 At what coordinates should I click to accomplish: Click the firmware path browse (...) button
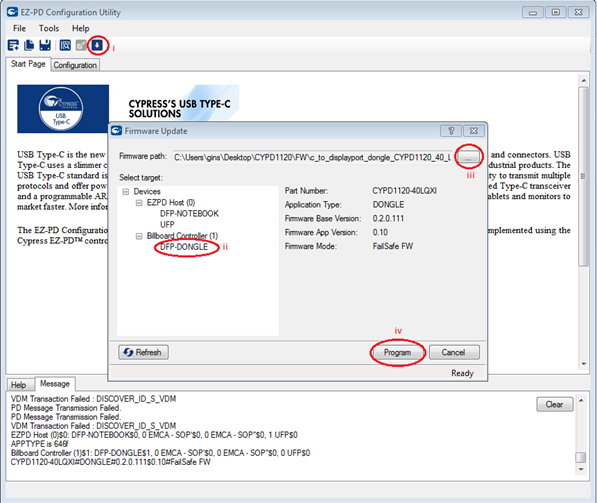(x=468, y=157)
